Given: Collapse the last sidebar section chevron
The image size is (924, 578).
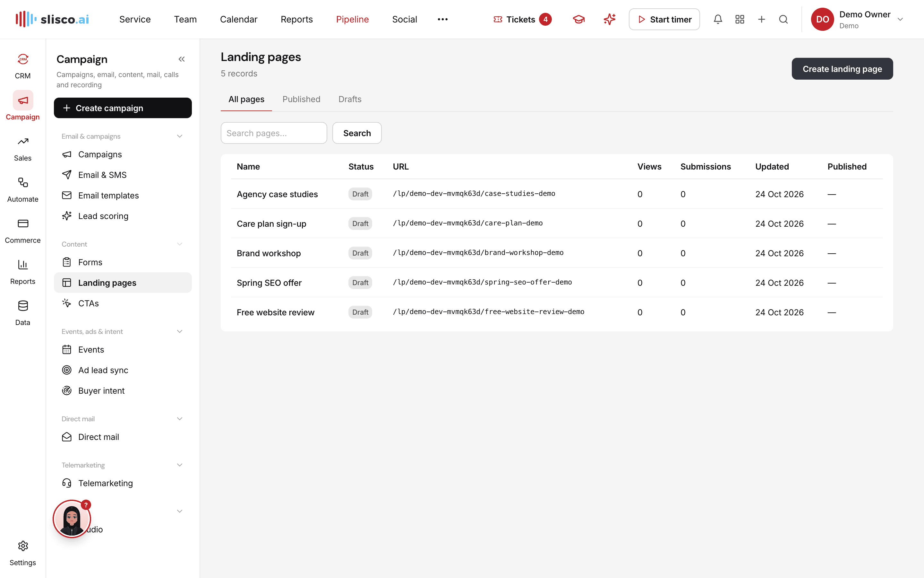Looking at the screenshot, I should pos(179,511).
